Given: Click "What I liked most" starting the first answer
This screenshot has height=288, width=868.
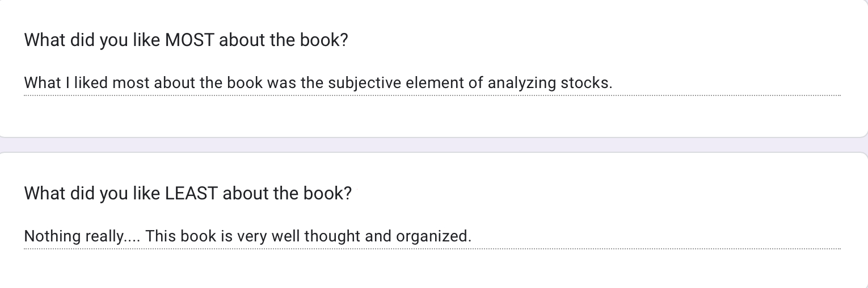Looking at the screenshot, I should [67, 84].
